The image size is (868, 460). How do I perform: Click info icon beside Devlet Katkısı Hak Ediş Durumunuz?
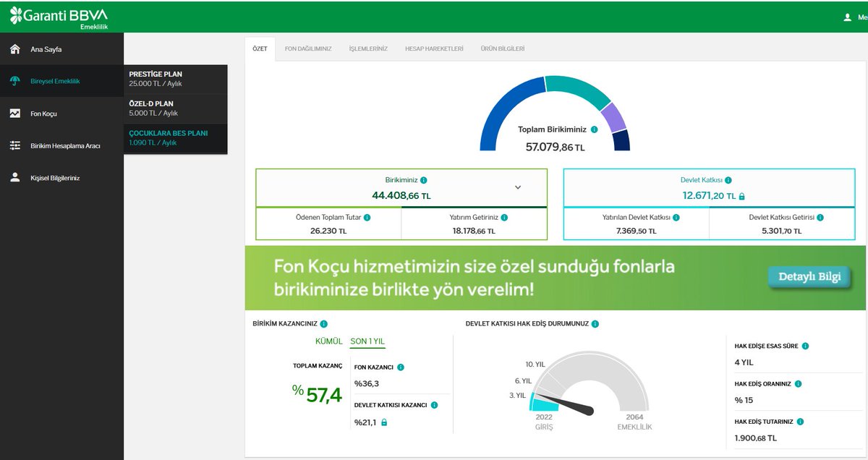point(595,324)
